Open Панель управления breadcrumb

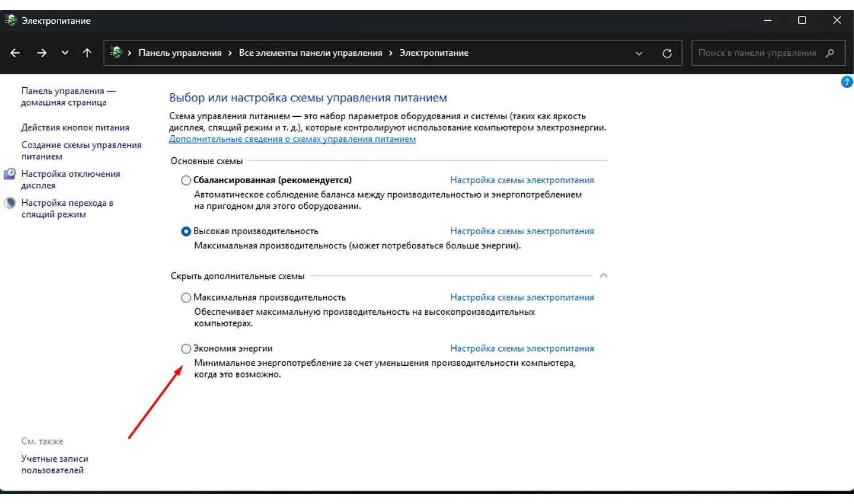coord(180,53)
